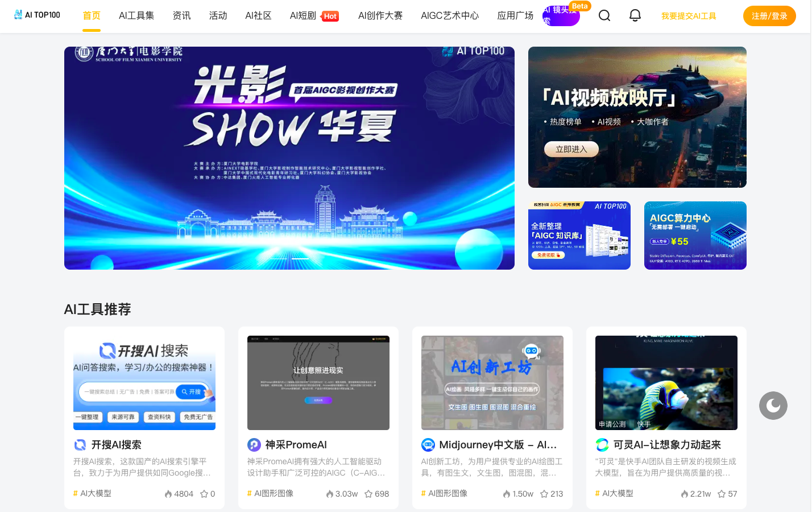Viewport: 812px width, 512px height.
Task: Open the 神采PromeAI preview image
Action: pyautogui.click(x=318, y=383)
